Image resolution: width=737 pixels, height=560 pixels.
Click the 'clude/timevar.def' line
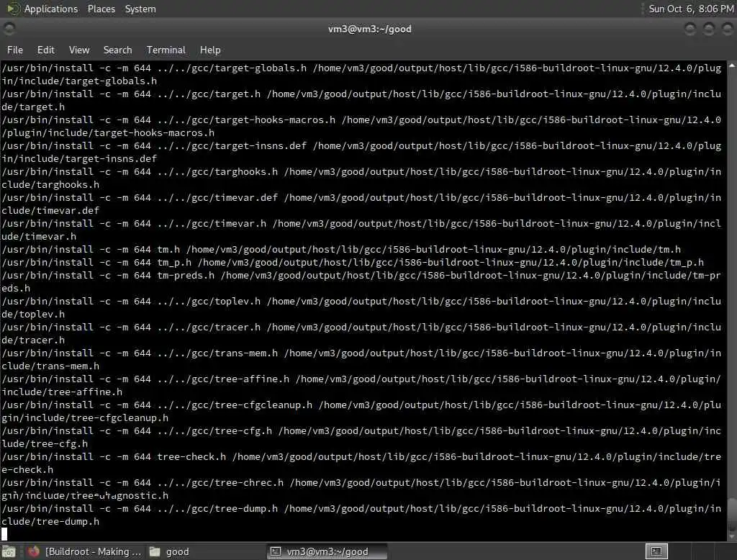click(50, 210)
